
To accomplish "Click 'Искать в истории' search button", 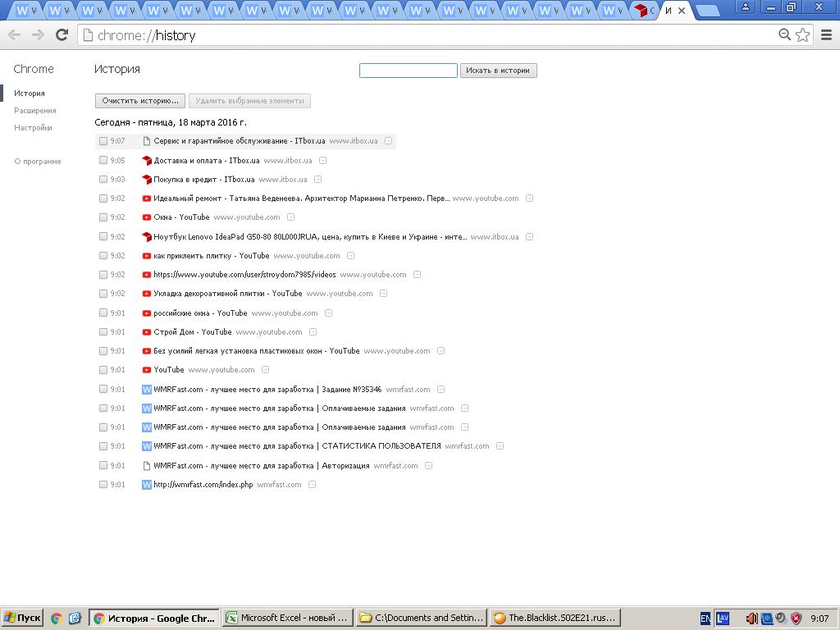I will click(x=498, y=71).
